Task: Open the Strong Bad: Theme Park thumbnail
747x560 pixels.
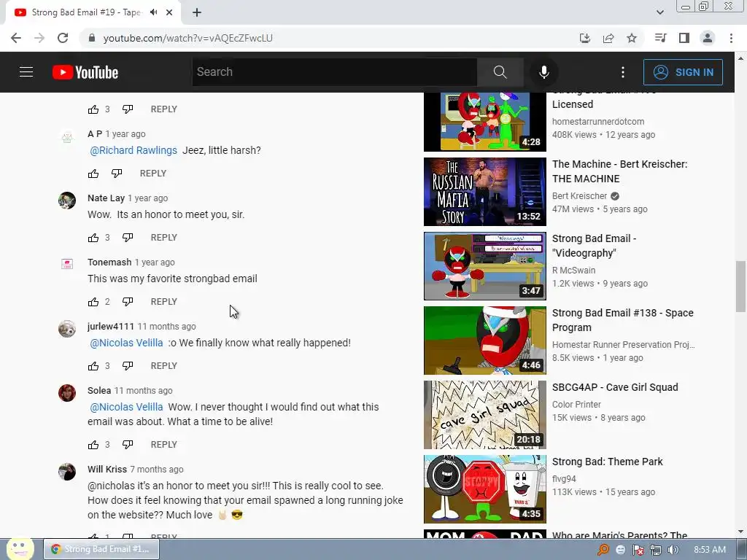Action: click(x=485, y=489)
